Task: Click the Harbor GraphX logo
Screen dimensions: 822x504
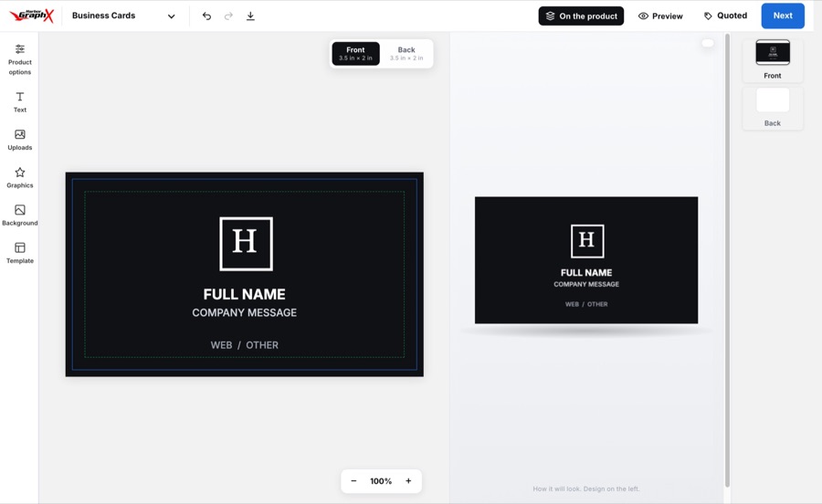Action: pyautogui.click(x=31, y=16)
